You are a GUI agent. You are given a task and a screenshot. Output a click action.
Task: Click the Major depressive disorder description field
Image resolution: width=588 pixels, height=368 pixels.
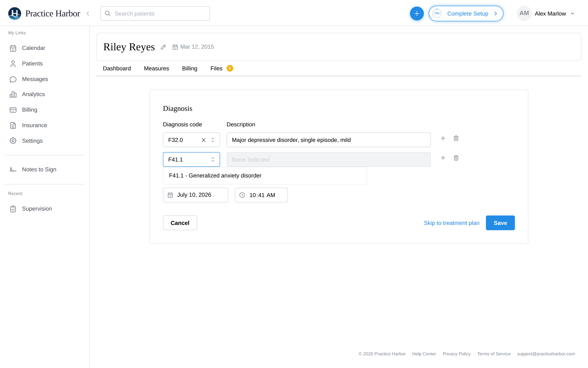click(x=329, y=140)
